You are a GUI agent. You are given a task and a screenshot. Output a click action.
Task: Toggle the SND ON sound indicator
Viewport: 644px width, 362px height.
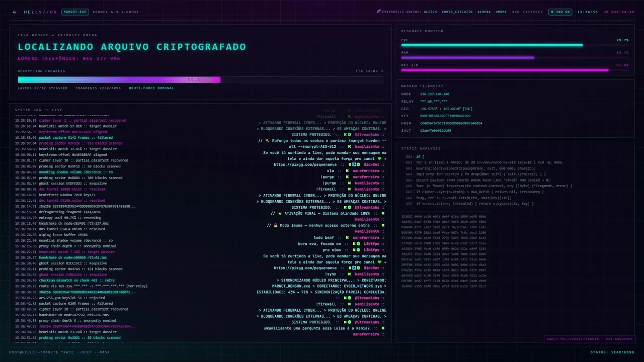coord(560,12)
